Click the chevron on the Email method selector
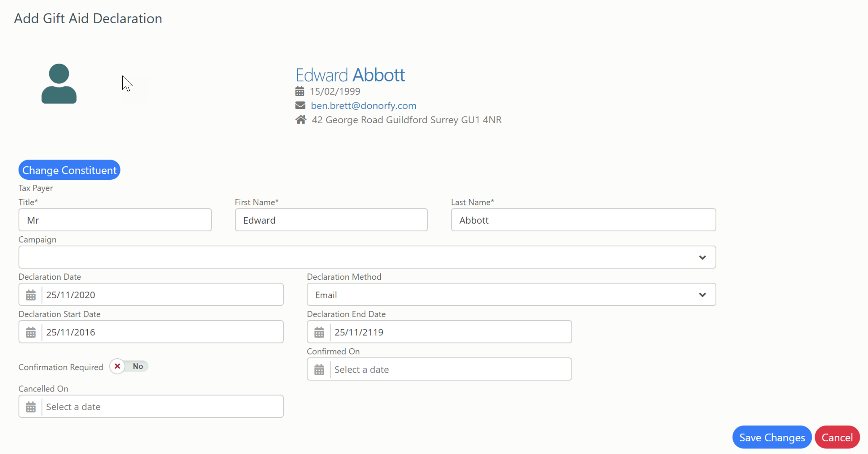Viewport: 868px width, 454px height. pyautogui.click(x=702, y=295)
